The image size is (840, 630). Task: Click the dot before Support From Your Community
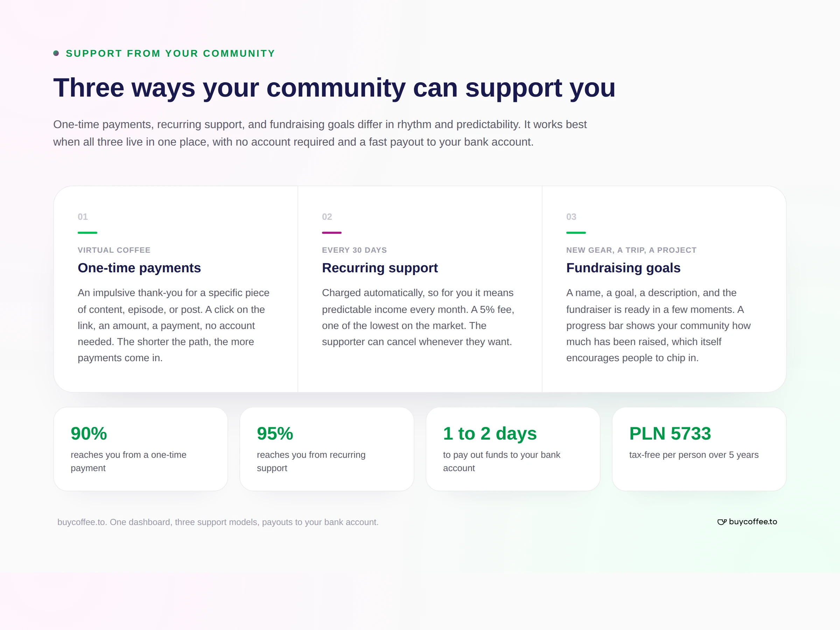click(56, 53)
